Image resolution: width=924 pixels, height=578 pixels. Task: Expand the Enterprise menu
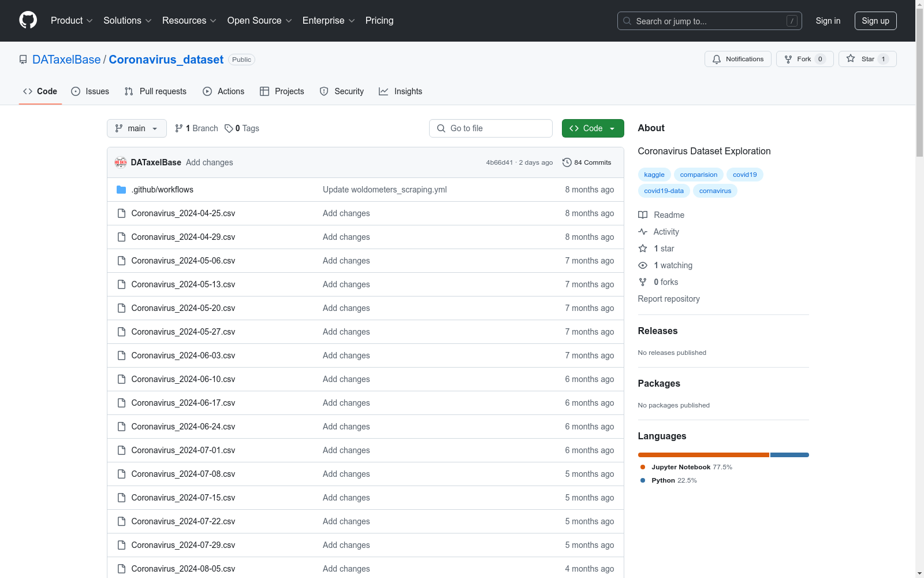click(x=329, y=20)
